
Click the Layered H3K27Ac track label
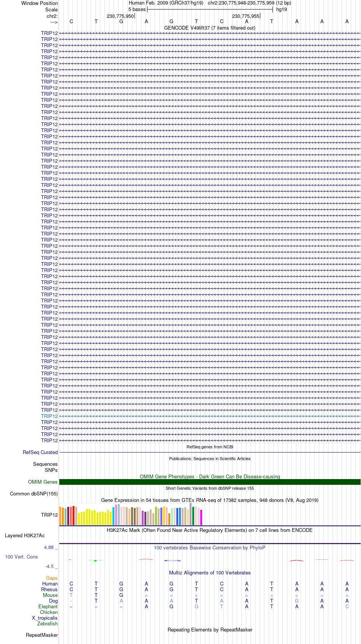coord(25,535)
